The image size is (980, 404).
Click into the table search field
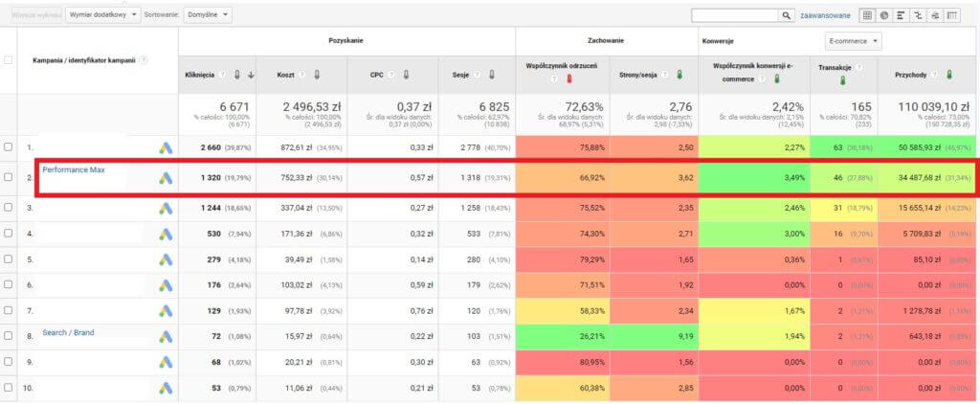(x=733, y=15)
